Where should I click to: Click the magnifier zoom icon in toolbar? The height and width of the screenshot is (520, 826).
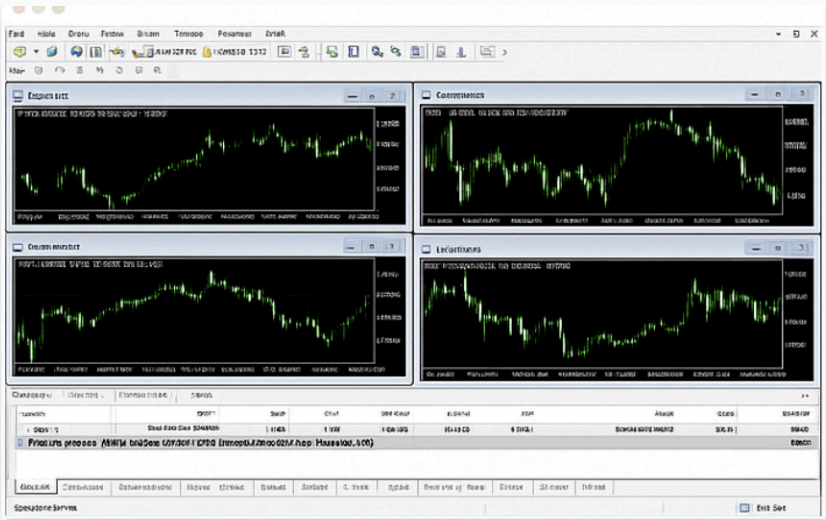click(x=377, y=52)
